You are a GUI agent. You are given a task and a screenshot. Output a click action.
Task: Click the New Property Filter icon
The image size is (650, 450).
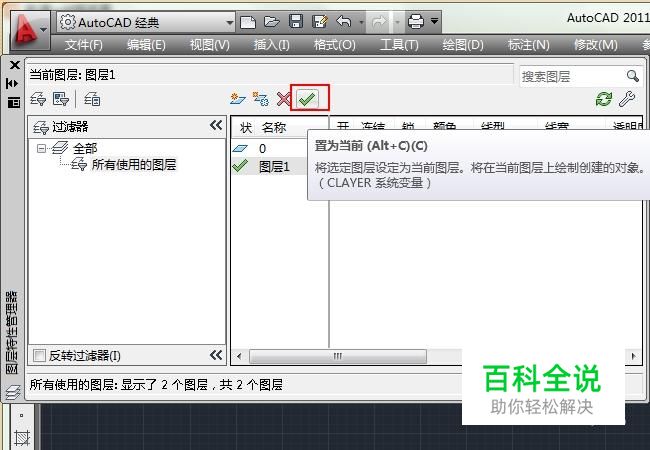[x=38, y=99]
